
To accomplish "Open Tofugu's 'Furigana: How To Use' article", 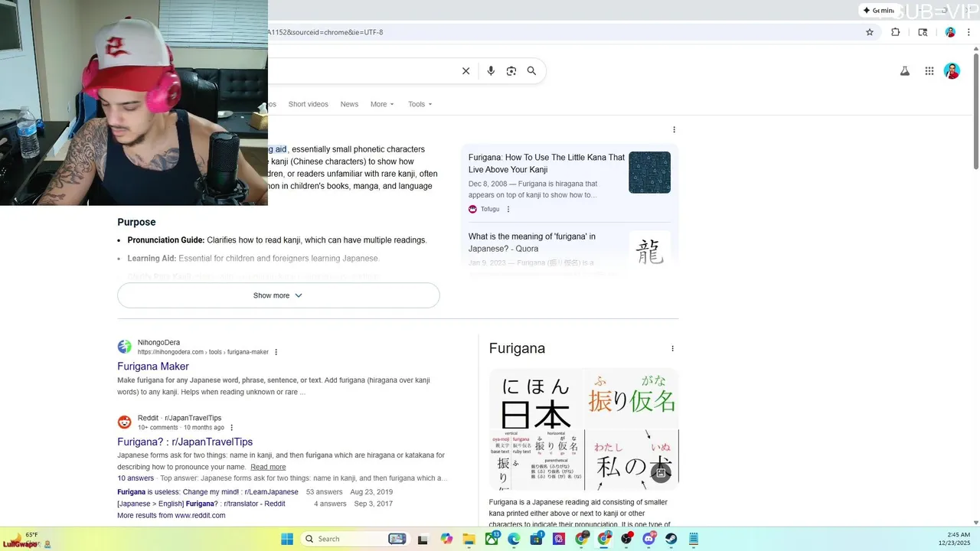I will click(x=547, y=163).
